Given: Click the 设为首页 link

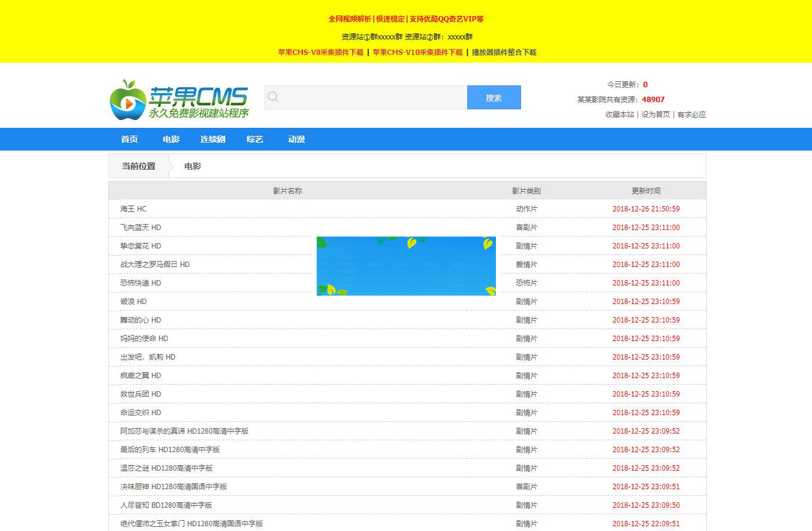Looking at the screenshot, I should tap(656, 114).
